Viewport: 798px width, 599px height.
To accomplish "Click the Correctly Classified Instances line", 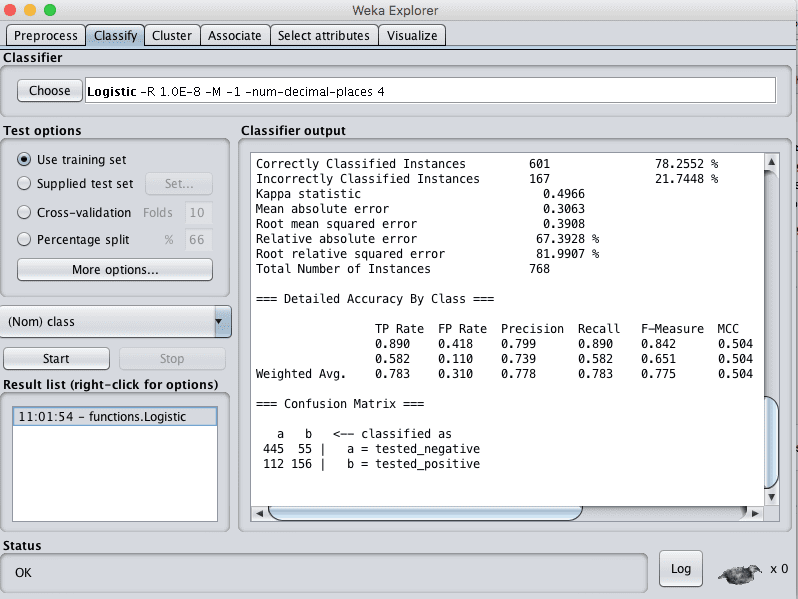I will point(487,164).
